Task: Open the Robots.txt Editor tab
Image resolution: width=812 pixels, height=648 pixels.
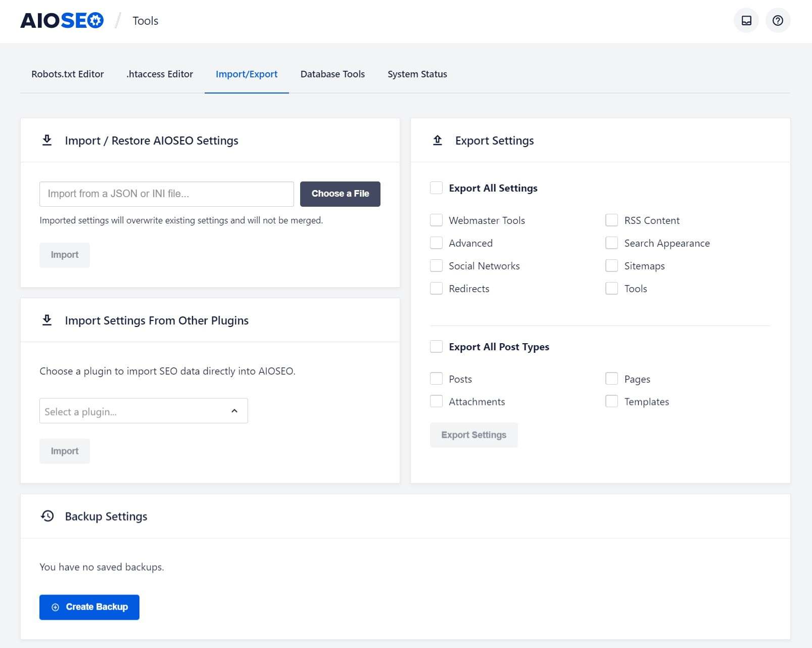Action: tap(68, 74)
